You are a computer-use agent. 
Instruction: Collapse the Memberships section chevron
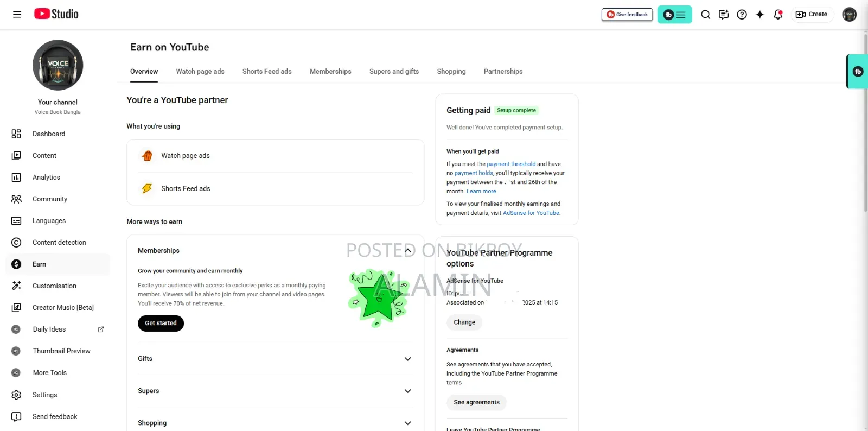[408, 250]
